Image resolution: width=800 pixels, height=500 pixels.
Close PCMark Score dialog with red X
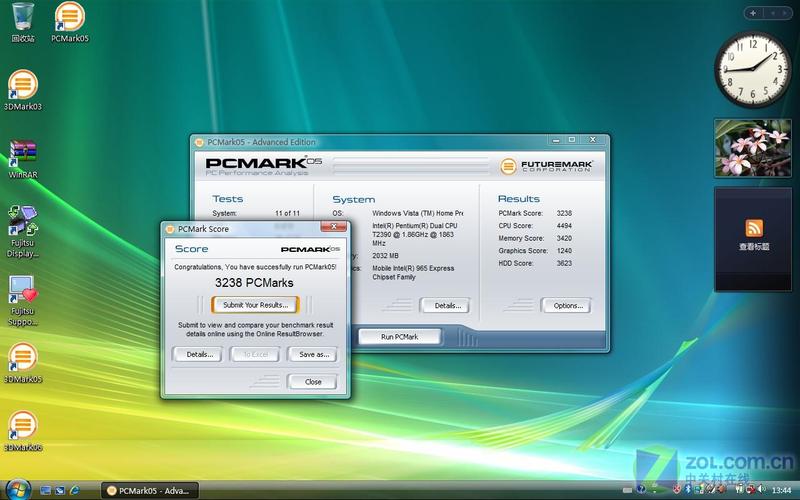(334, 226)
